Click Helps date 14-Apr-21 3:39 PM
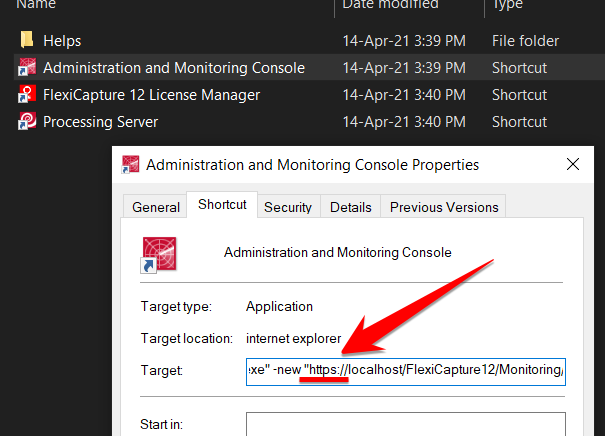Screen dimensions: 605x436 click(404, 41)
